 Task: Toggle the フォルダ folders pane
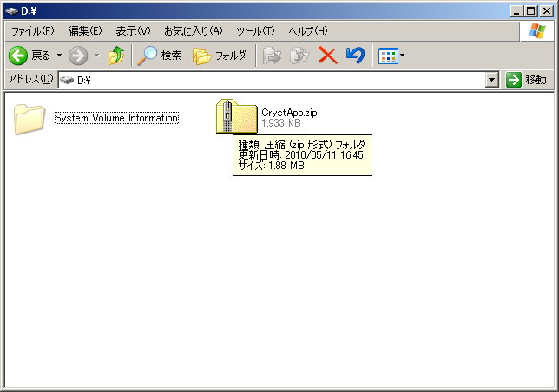(x=220, y=56)
